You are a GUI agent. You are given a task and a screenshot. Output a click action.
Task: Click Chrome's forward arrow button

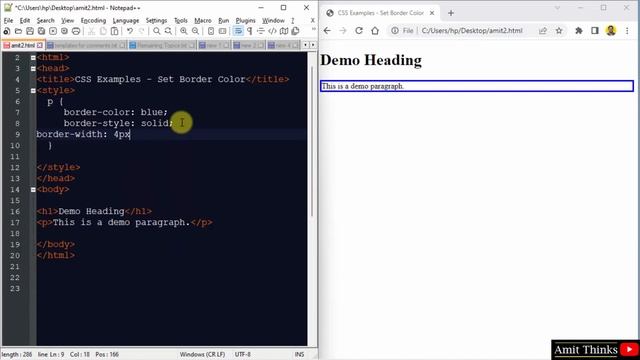click(343, 31)
